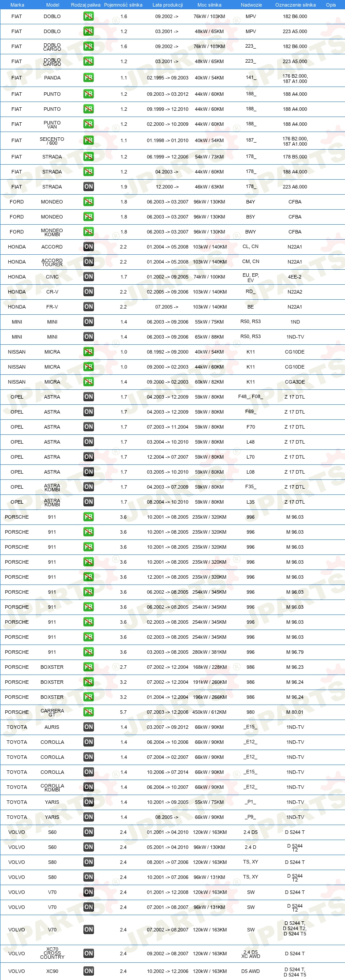Screen dimensions: 345x980
Task: Click engine code M 80.01
Action: 295,712
